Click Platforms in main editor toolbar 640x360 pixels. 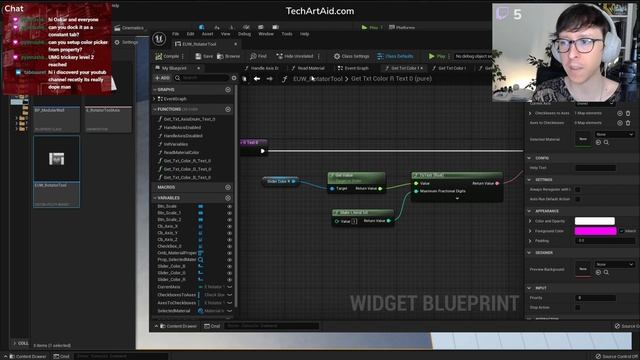click(402, 27)
